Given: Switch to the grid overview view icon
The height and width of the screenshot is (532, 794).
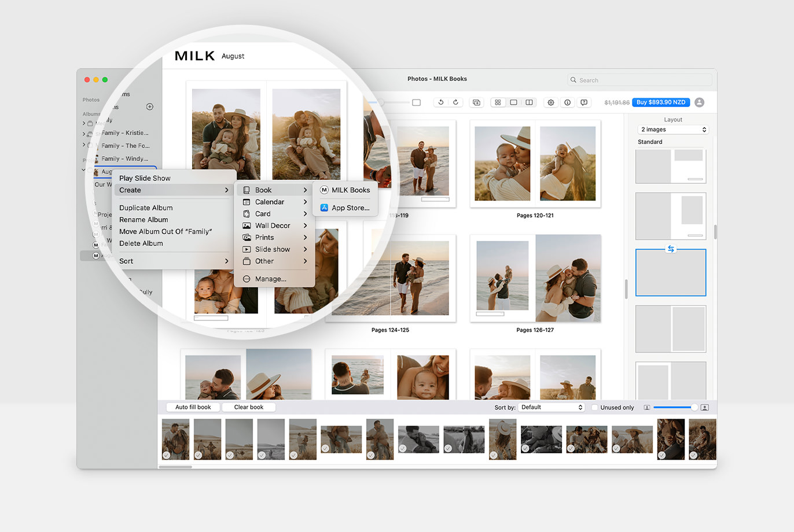Looking at the screenshot, I should pyautogui.click(x=498, y=102).
